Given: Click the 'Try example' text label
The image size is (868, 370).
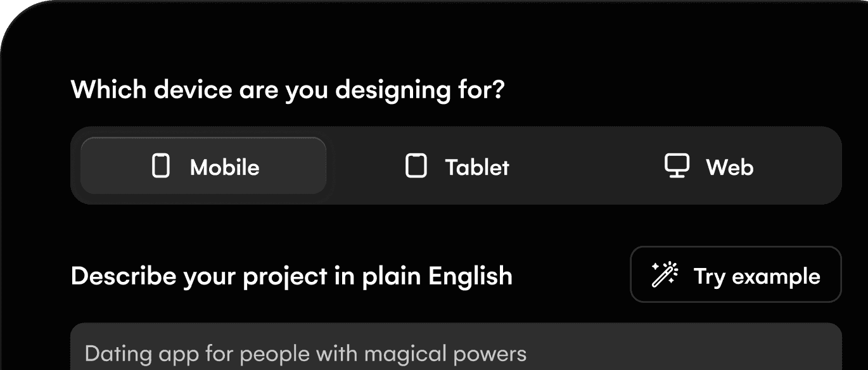Looking at the screenshot, I should (757, 276).
